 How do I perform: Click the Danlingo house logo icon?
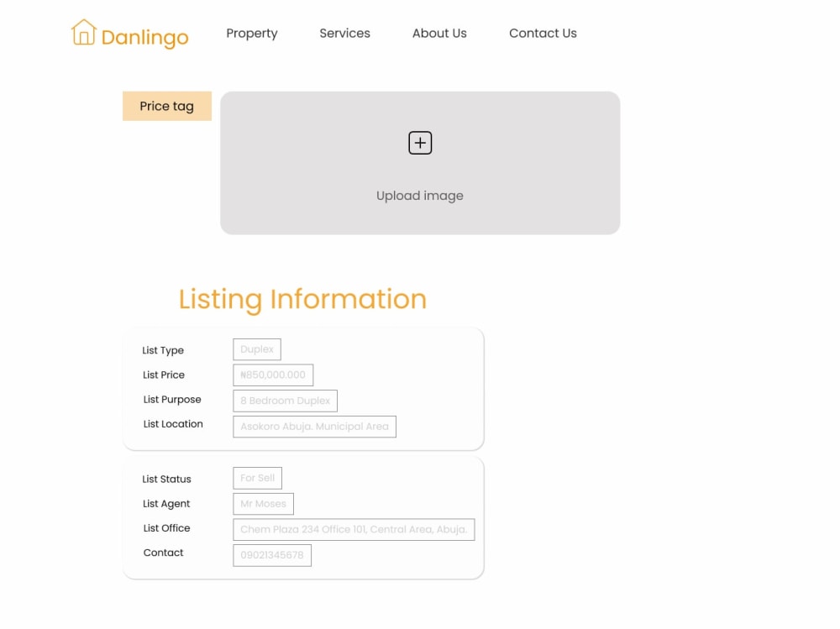click(84, 33)
